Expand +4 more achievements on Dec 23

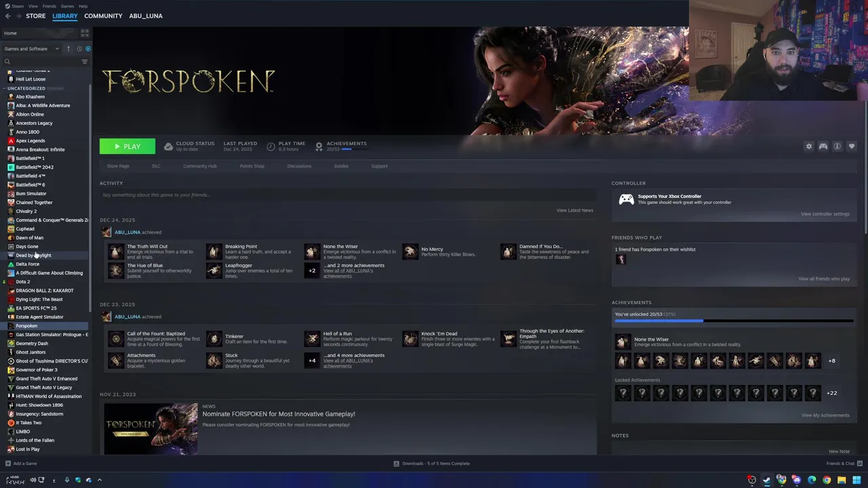pos(312,360)
